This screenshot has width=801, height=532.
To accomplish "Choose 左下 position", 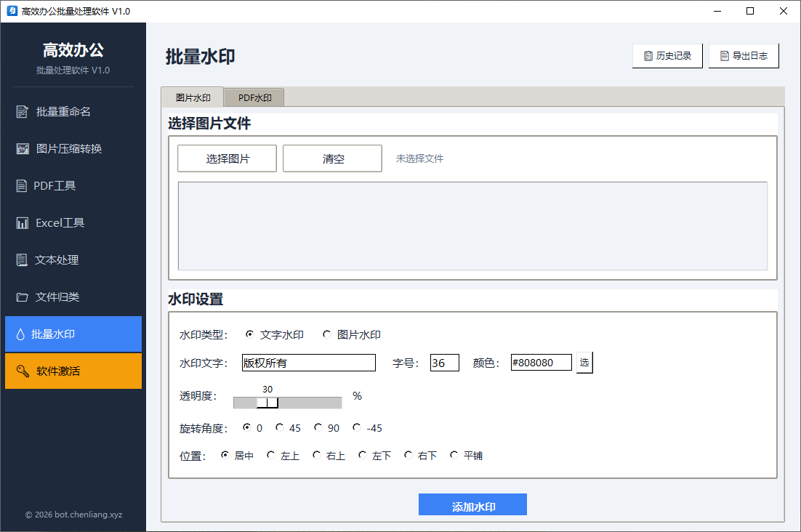I will click(363, 455).
